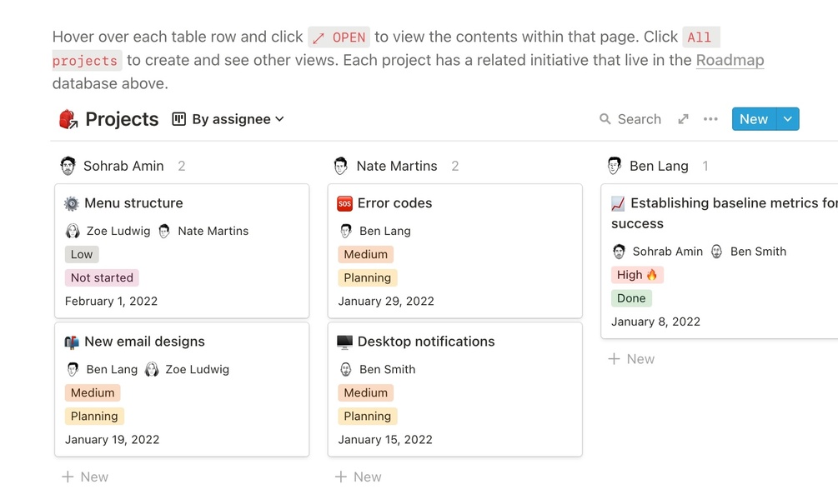Viewport: 838px width, 504px height.
Task: Click the Sohrab Amin column group header
Action: pos(123,166)
